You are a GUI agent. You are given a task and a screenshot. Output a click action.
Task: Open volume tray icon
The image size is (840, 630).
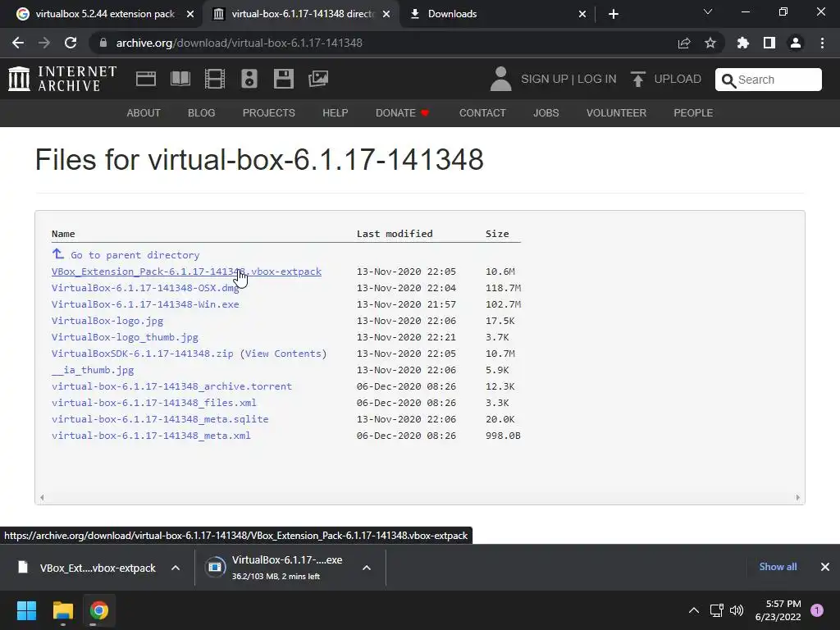737,610
